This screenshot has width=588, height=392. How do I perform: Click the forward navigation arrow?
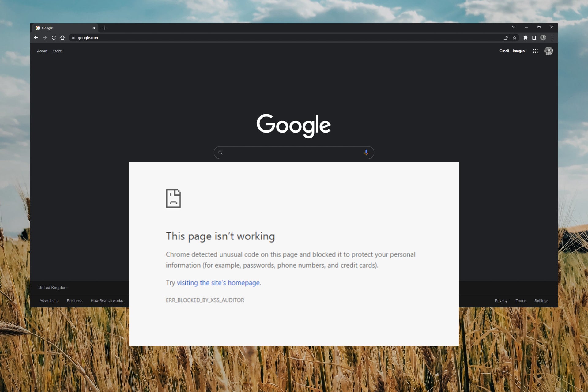[45, 38]
